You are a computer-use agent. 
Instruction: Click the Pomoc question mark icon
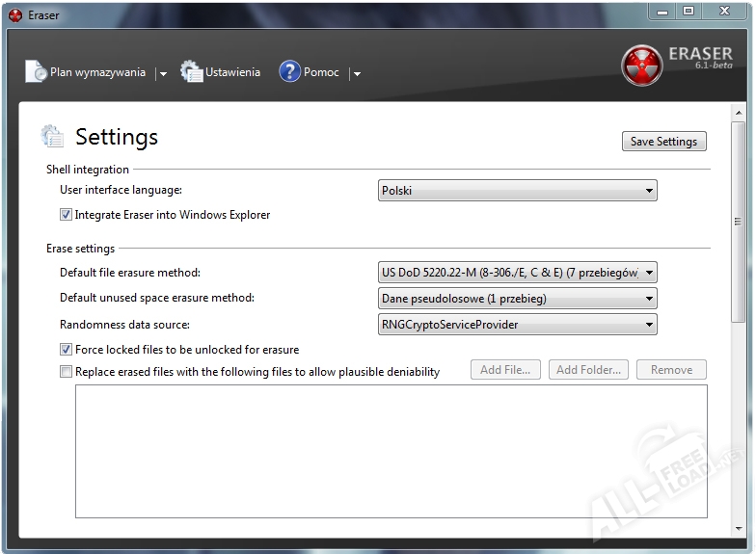289,71
